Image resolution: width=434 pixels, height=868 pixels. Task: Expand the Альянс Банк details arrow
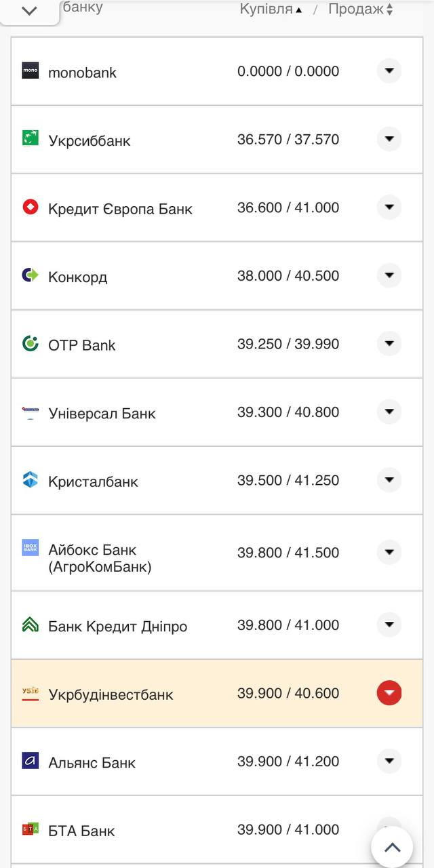(389, 761)
